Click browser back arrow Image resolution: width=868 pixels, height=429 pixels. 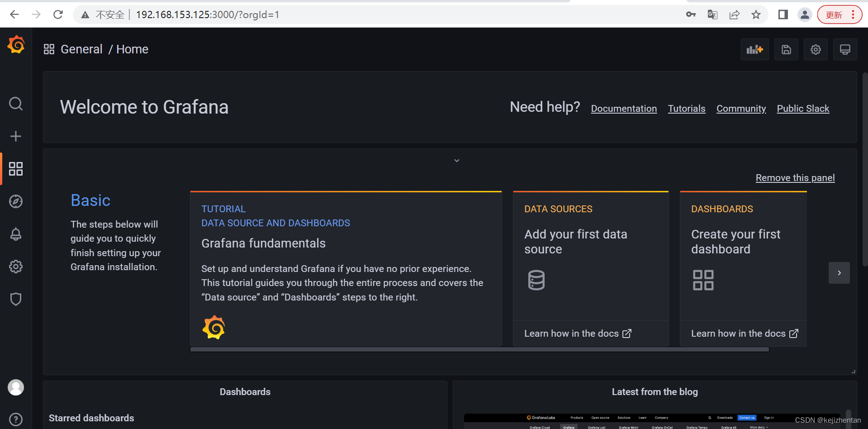(x=14, y=14)
